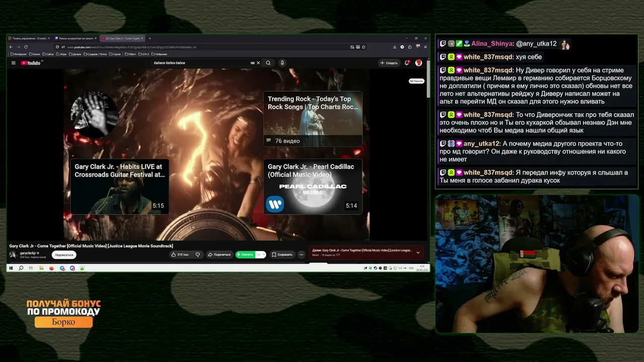
Task: Open a new browser tab
Action: click(x=149, y=38)
